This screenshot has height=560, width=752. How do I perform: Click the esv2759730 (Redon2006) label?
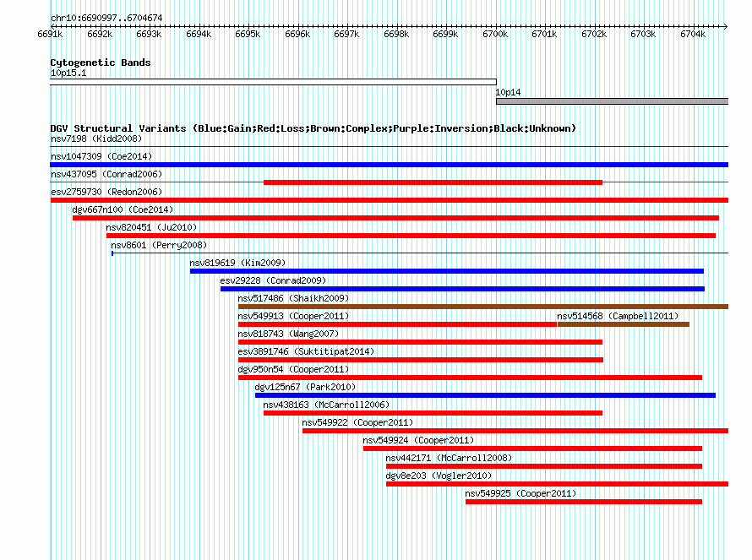tap(106, 193)
